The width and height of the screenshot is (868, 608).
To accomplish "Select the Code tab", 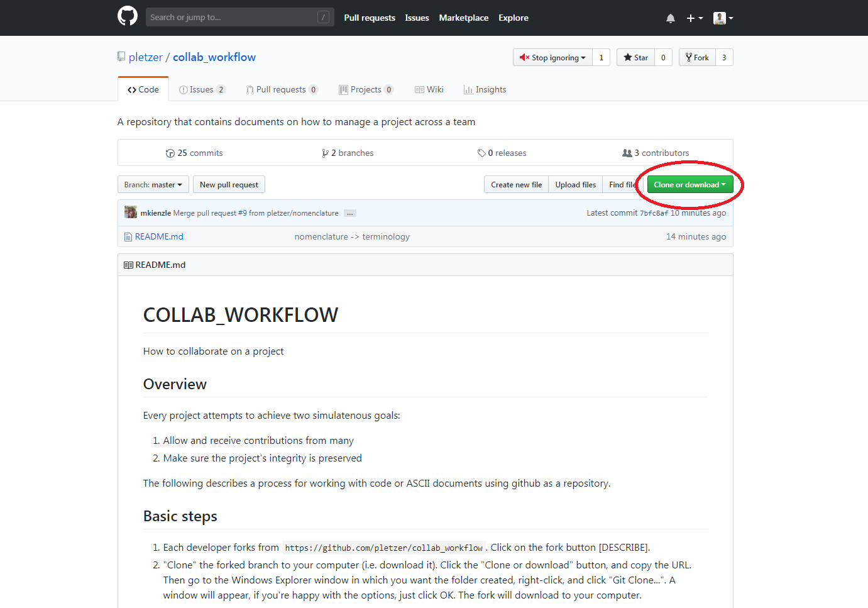I will click(x=143, y=89).
